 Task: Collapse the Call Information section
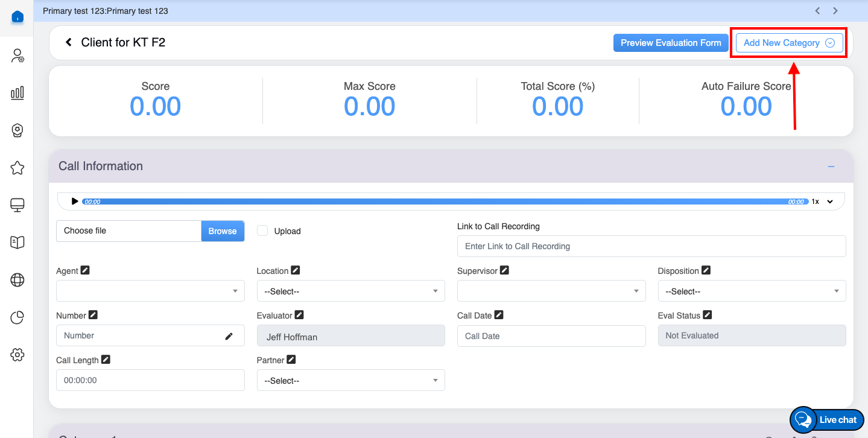pyautogui.click(x=831, y=167)
